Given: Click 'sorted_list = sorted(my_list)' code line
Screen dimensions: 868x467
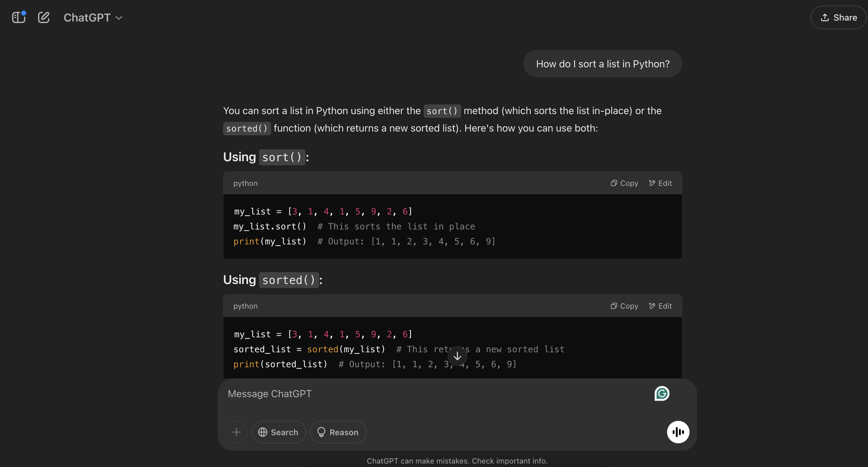Looking at the screenshot, I should (x=399, y=349).
